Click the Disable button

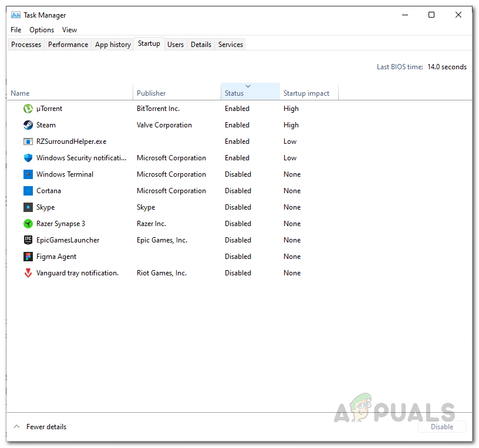coord(442,426)
